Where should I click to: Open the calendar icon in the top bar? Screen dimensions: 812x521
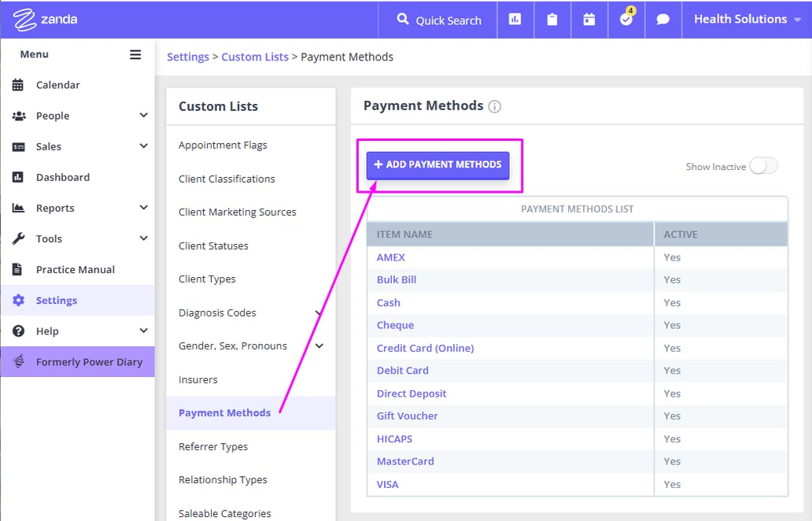point(589,20)
